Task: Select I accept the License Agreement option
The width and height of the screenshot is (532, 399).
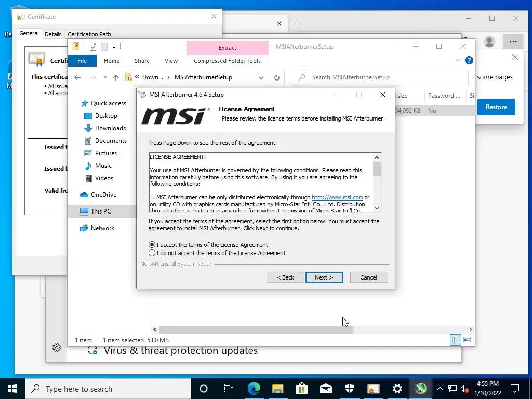Action: [x=208, y=245]
